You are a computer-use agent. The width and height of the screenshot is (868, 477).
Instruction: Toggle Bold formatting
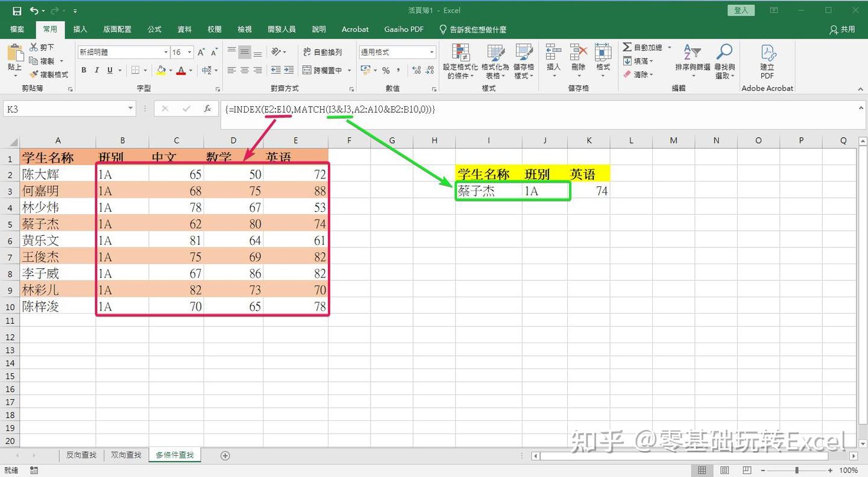84,71
